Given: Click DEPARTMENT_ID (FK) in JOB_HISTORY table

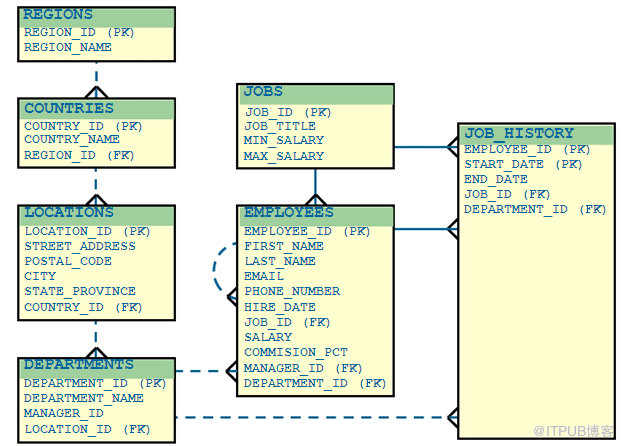Looking at the screenshot, I should point(535,210).
